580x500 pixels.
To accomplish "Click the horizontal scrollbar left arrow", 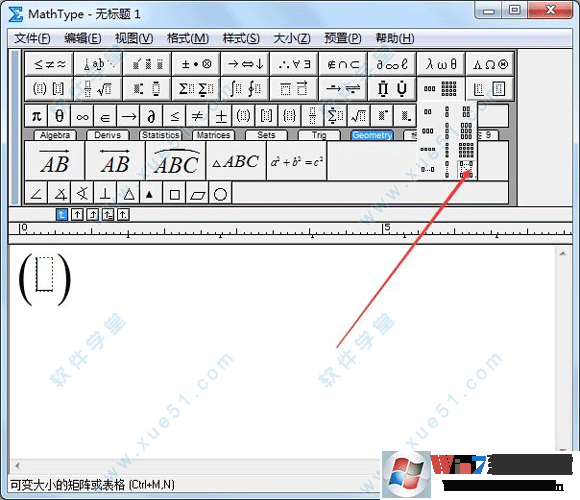I will (x=17, y=466).
